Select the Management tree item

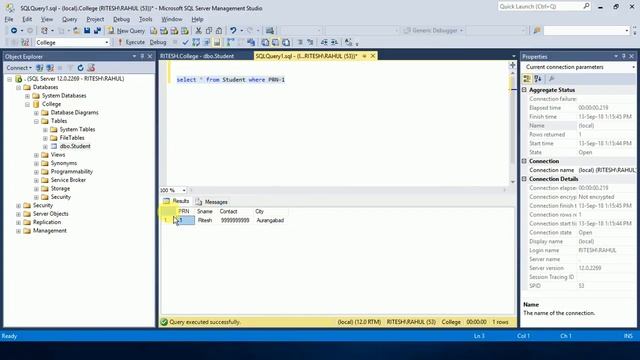tap(49, 231)
